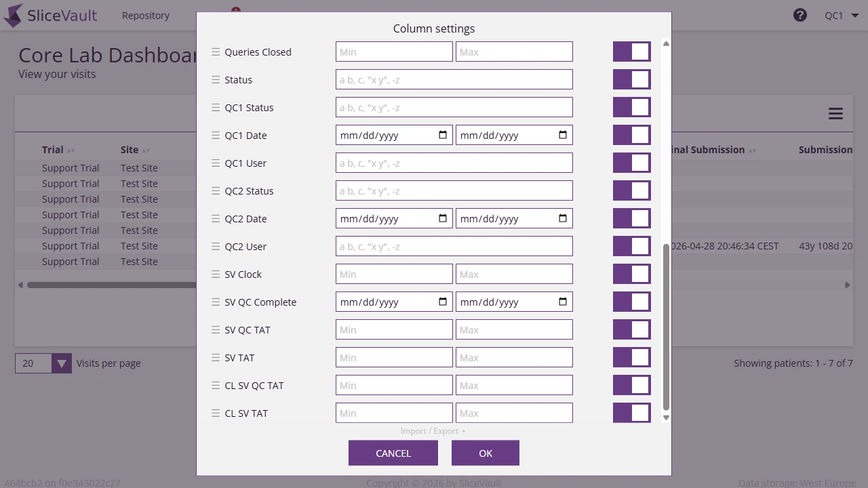Screen dimensions: 868x488
Task: Open the QC1 account dropdown
Action: 841,15
